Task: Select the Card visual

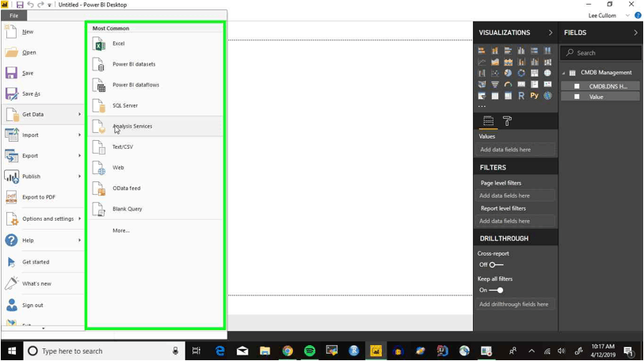Action: (x=521, y=84)
